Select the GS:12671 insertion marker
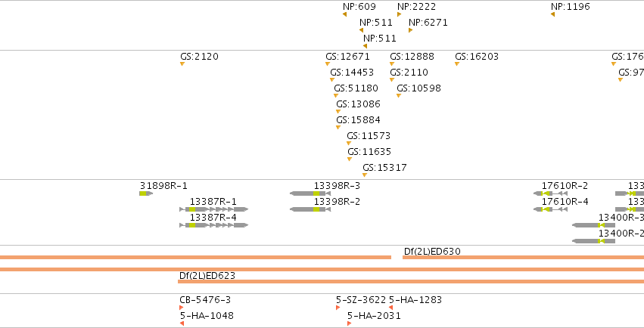The height and width of the screenshot is (328, 644). (x=328, y=64)
